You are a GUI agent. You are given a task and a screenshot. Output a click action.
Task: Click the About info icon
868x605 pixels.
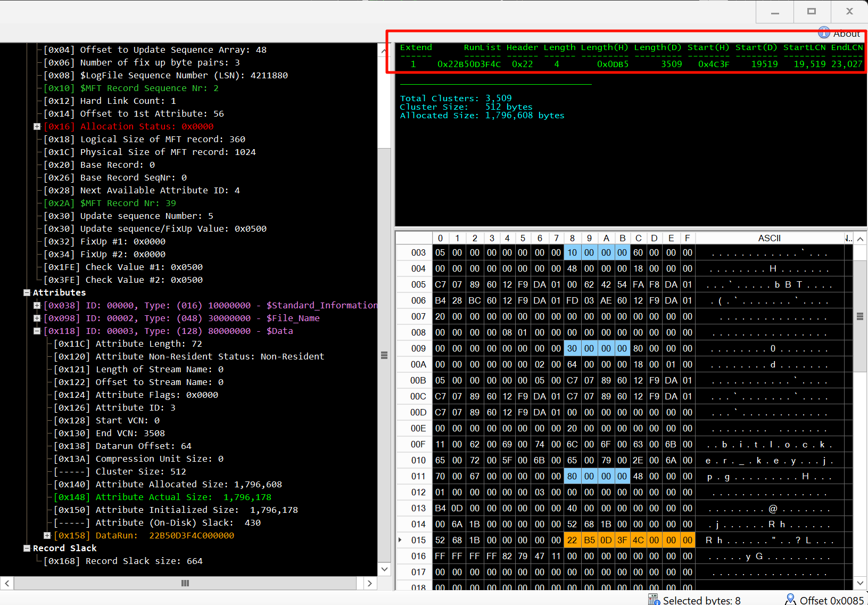[823, 33]
